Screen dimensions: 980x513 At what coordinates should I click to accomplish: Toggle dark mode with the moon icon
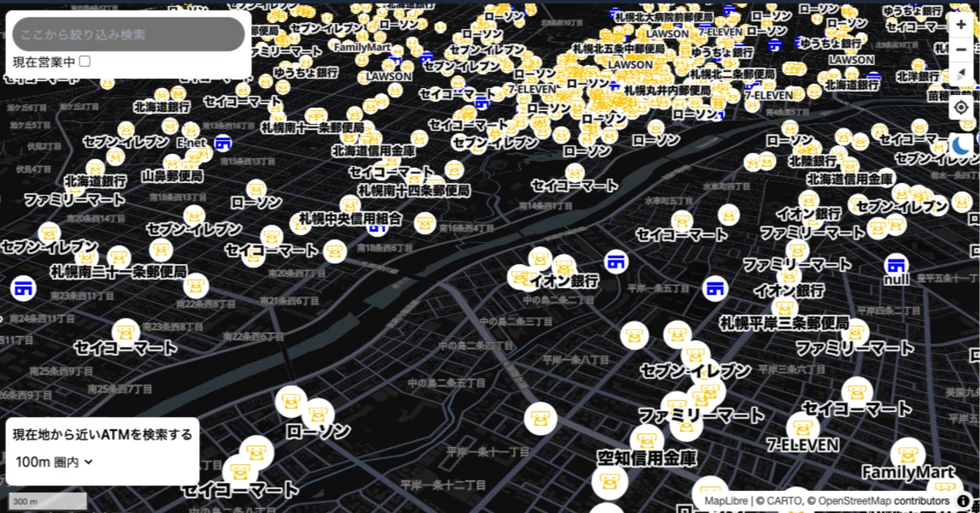coord(962,145)
